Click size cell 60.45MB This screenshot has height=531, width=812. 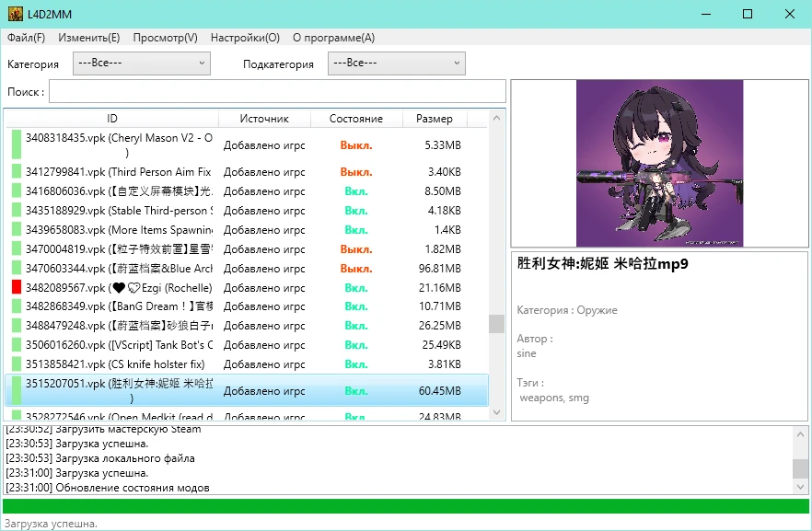(440, 391)
